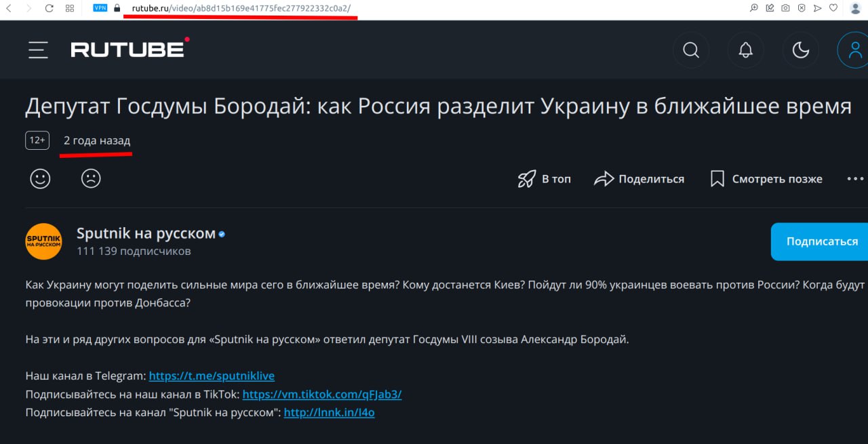The image size is (868, 444).
Task: Open the vm.tiktok.com link
Action: (321, 394)
